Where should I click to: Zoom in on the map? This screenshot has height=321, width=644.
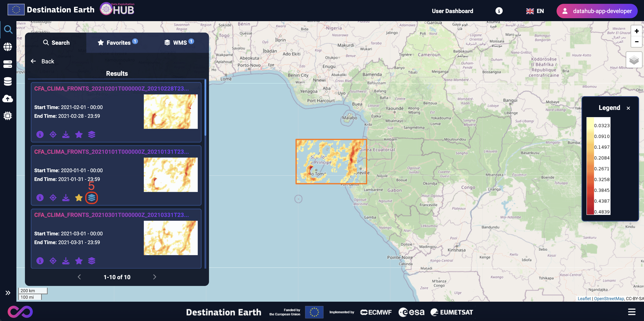click(x=637, y=31)
